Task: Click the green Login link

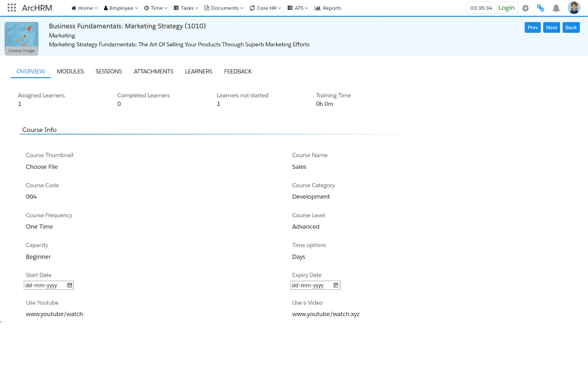Action: pos(506,8)
